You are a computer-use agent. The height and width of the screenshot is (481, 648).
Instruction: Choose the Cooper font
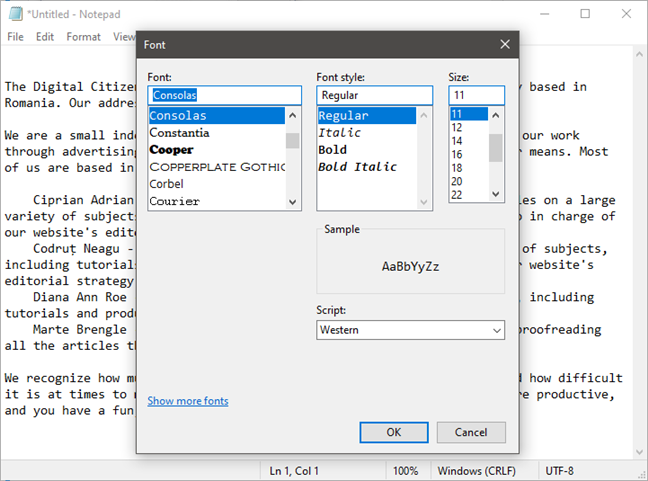point(171,149)
